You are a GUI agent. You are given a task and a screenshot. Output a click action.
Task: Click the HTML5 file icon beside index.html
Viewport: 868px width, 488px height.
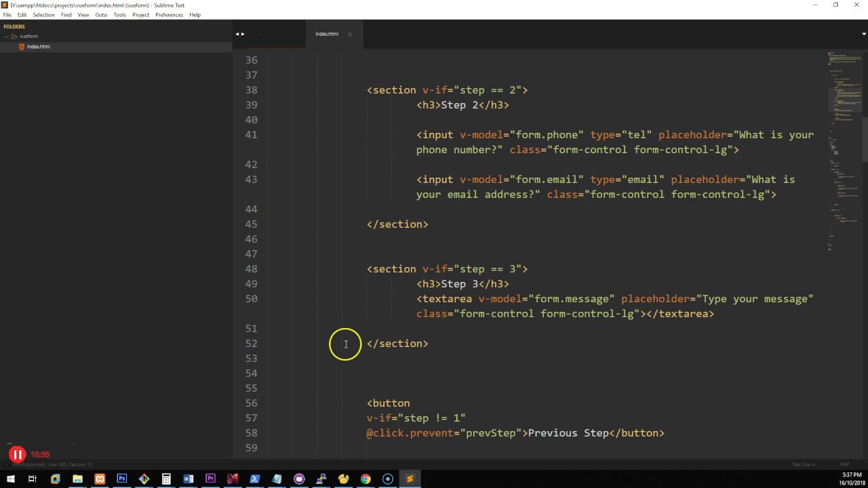point(21,47)
